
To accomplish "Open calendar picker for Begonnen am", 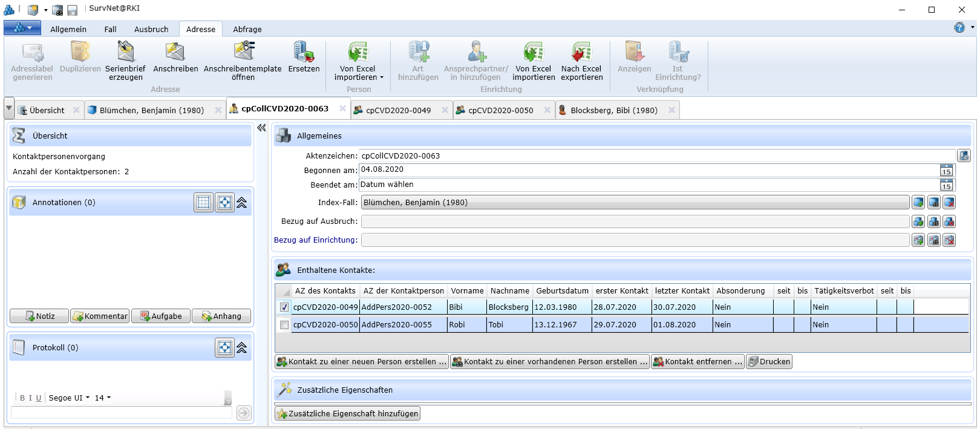I will [x=946, y=171].
